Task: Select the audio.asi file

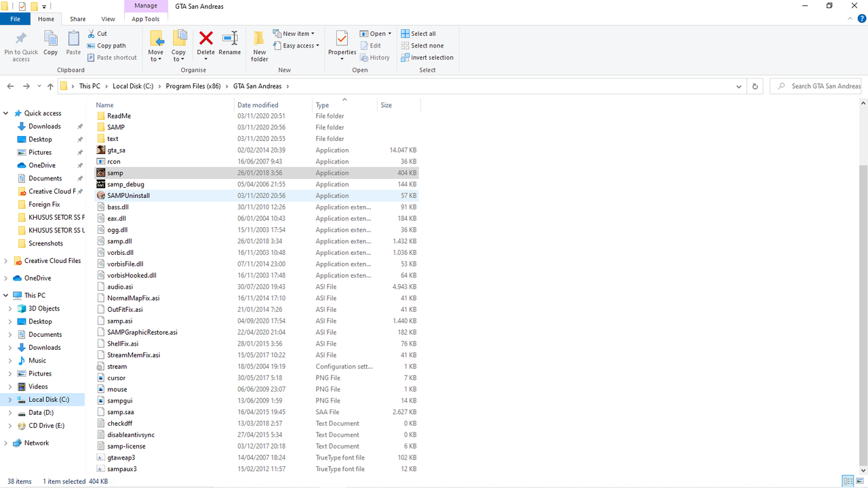Action: point(256,287)
